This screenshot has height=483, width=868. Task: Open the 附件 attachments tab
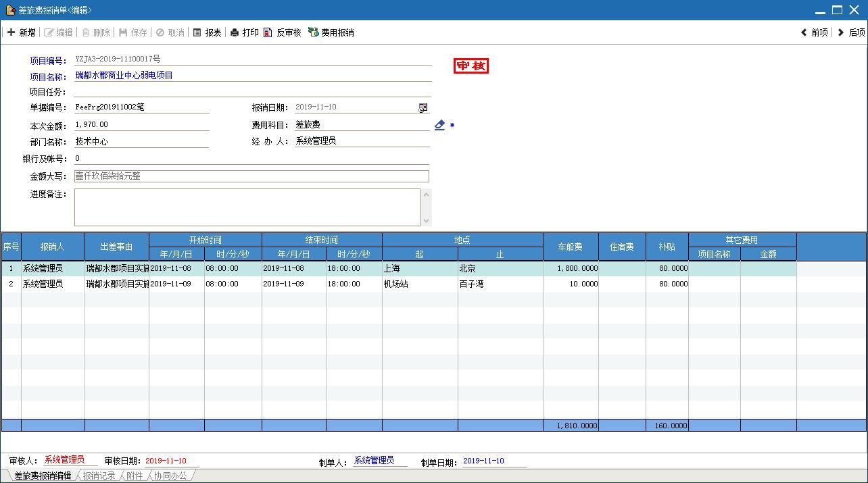pyautogui.click(x=135, y=476)
